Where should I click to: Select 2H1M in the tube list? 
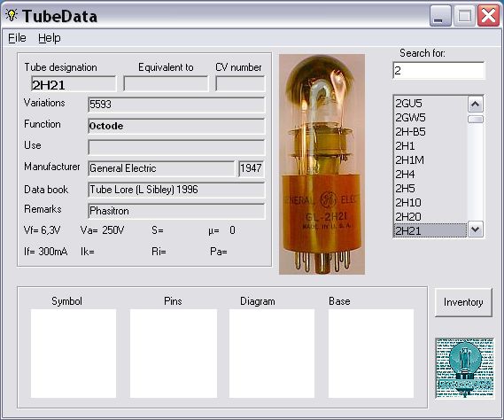click(x=430, y=159)
